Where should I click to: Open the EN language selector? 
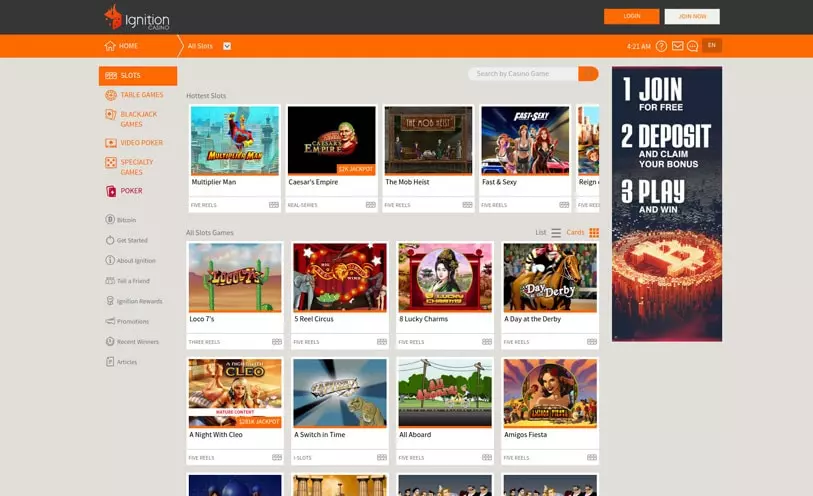[712, 46]
